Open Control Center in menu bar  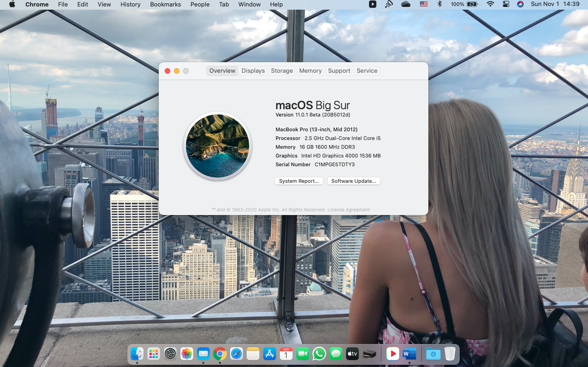[x=506, y=4]
